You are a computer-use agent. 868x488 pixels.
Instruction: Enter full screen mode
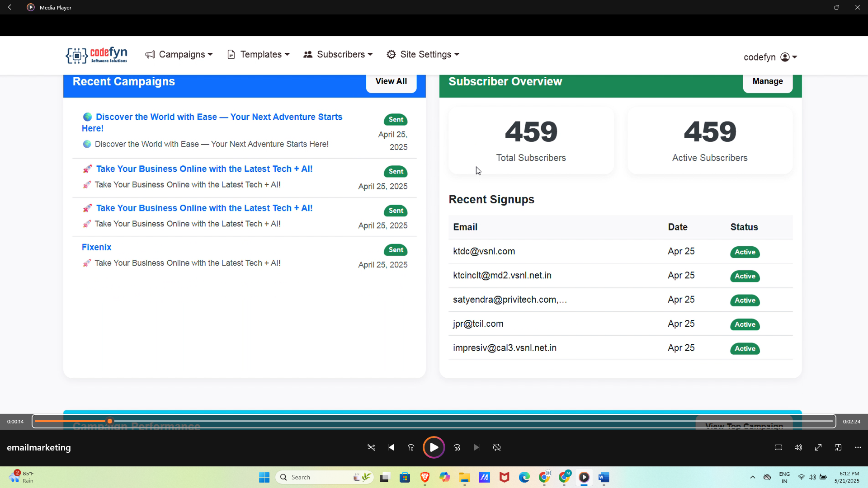click(818, 447)
